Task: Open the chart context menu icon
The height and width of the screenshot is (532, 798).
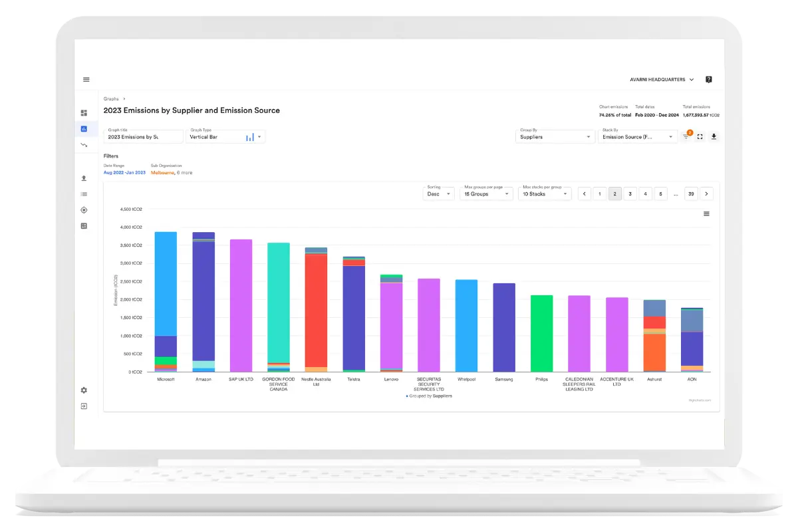Action: point(706,213)
